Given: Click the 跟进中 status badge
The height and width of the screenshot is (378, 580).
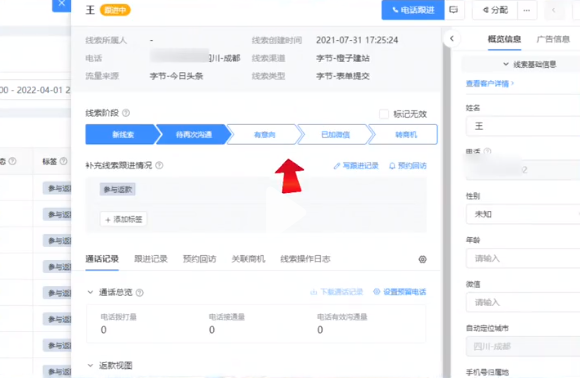Looking at the screenshot, I should click(115, 10).
